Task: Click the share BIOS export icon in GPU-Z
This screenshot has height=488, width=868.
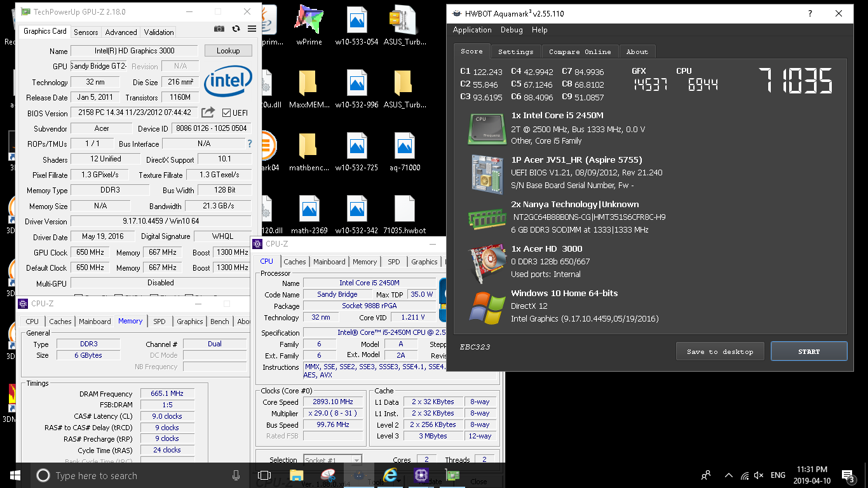Action: point(208,112)
